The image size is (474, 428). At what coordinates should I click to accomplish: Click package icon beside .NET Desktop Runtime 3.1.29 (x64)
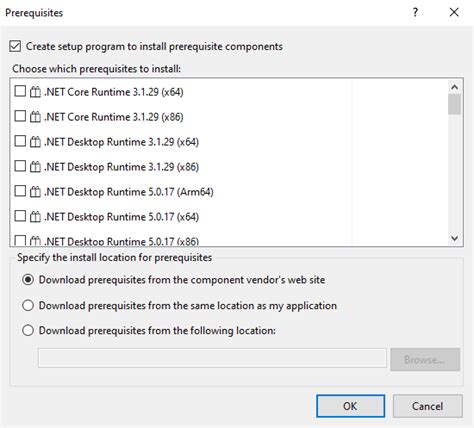pyautogui.click(x=35, y=142)
